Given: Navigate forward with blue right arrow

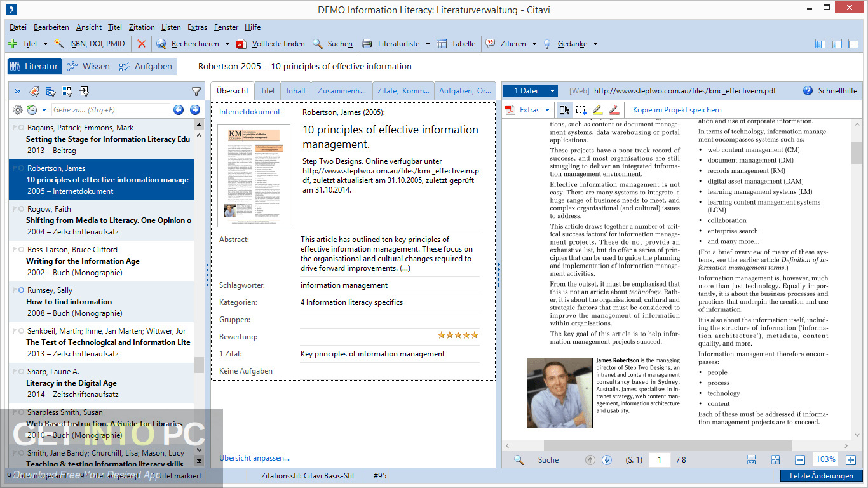Looking at the screenshot, I should (195, 110).
